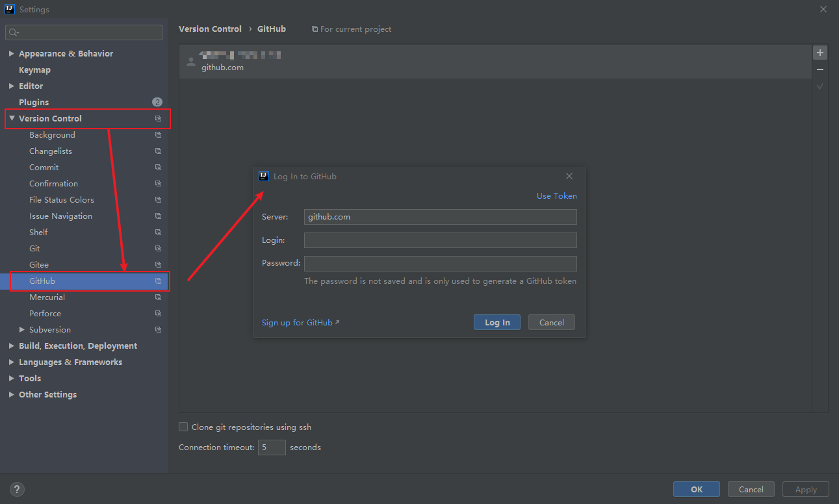Viewport: 839px width, 504px height.
Task: Click project-level icon next to Version Control
Action: tap(158, 119)
